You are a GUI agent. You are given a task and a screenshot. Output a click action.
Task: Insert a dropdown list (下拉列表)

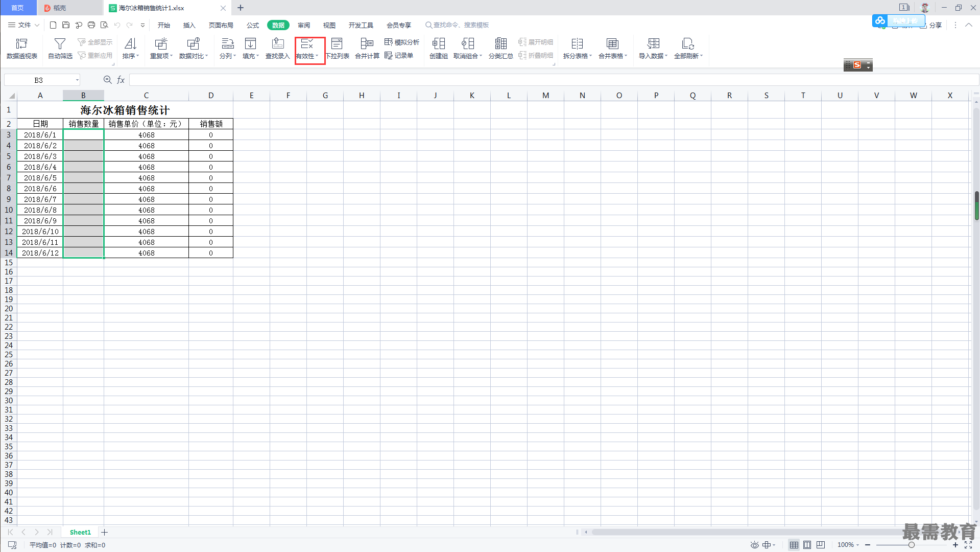337,49
